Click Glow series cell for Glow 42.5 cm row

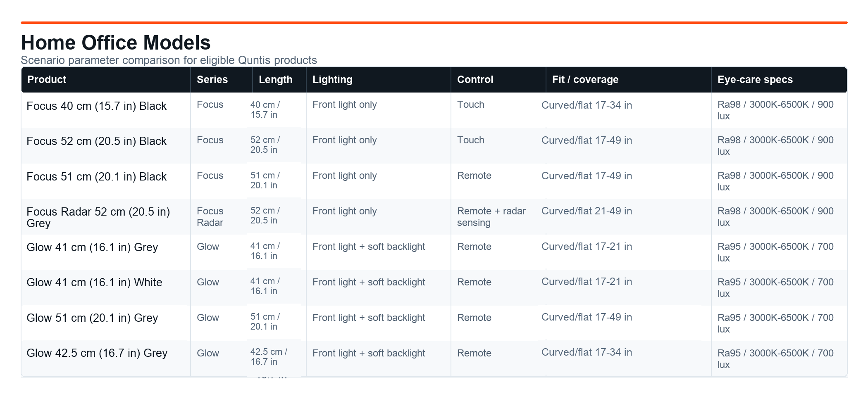click(x=207, y=353)
